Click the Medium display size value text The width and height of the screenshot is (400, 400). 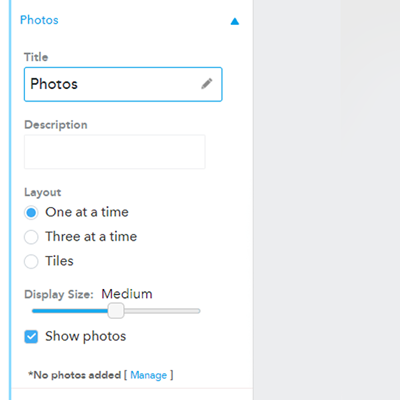click(127, 294)
